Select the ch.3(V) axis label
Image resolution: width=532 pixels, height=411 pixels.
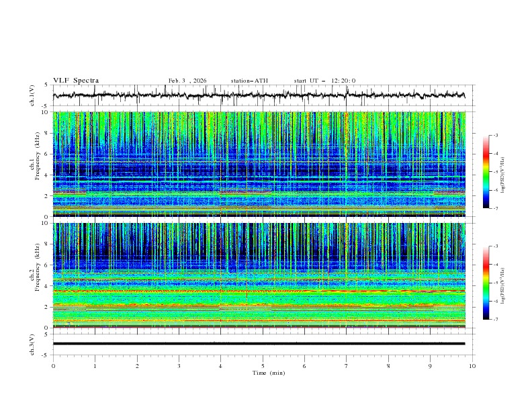(32, 343)
